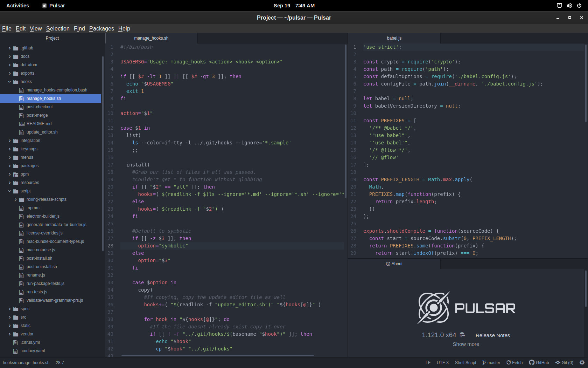The height and width of the screenshot is (368, 588).
Task: Click the folder icon of .github
Action: [16, 48]
